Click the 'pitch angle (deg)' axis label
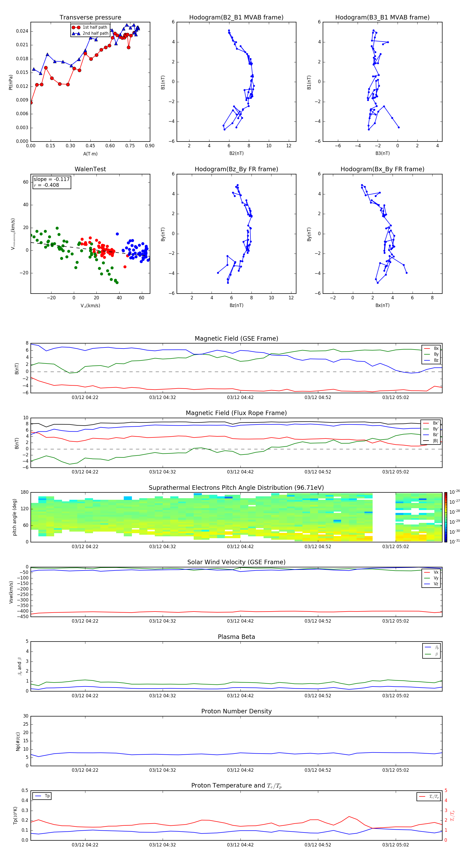 [14, 517]
